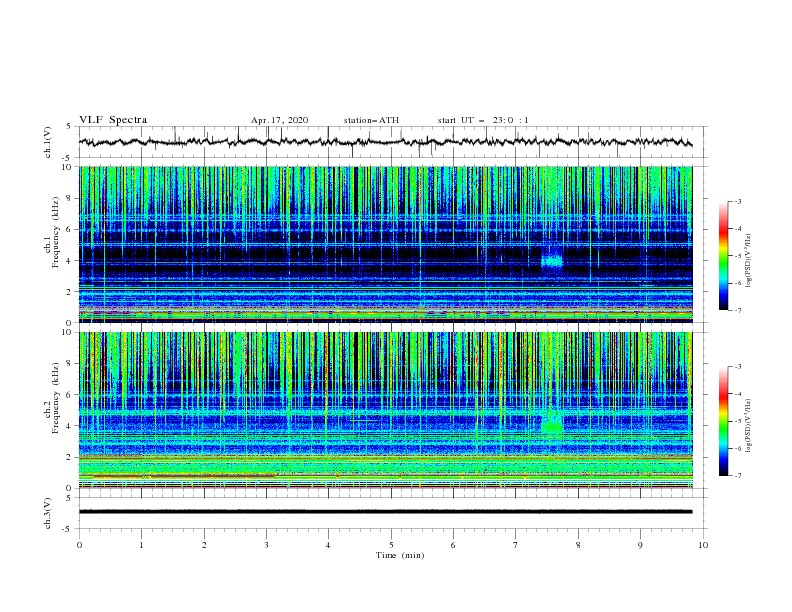792x612 pixels.
Task: Click time-axis tick label "9"
Action: pos(640,545)
